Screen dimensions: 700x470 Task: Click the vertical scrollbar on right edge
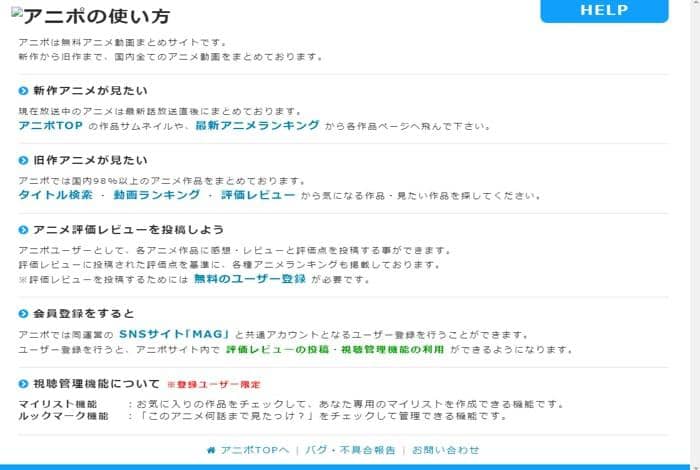(695, 232)
